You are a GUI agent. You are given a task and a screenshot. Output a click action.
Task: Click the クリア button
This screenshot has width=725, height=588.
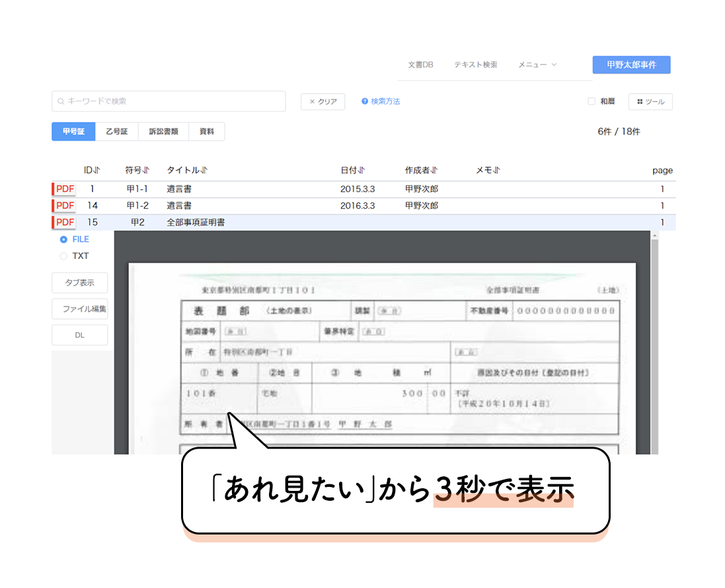(x=323, y=102)
